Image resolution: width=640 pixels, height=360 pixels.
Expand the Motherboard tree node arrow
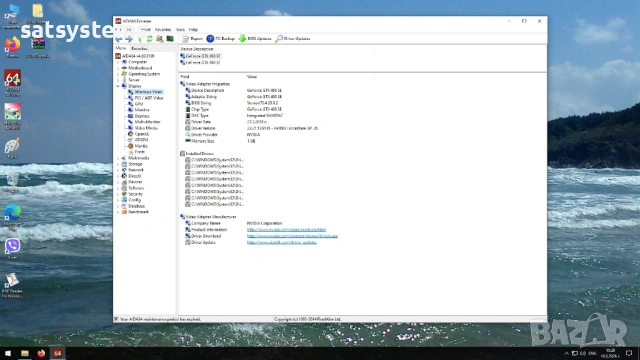pos(118,68)
